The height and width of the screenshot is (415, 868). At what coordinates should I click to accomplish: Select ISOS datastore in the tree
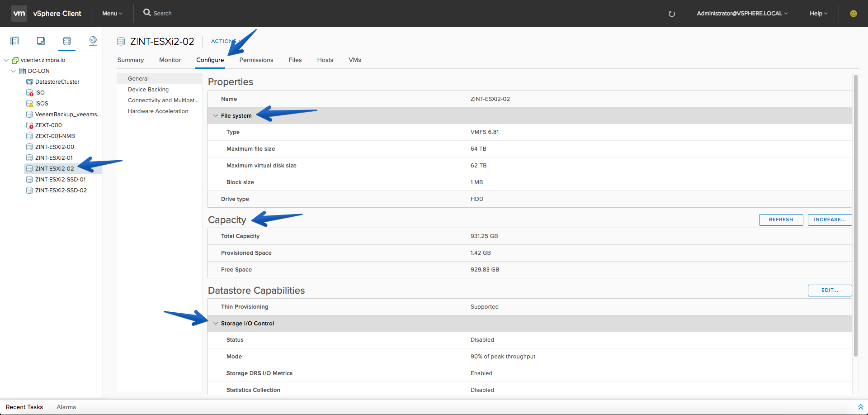pyautogui.click(x=42, y=104)
